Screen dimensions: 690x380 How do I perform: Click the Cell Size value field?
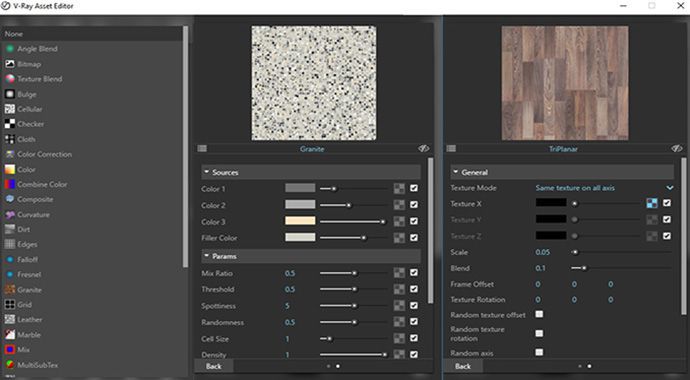click(x=287, y=339)
